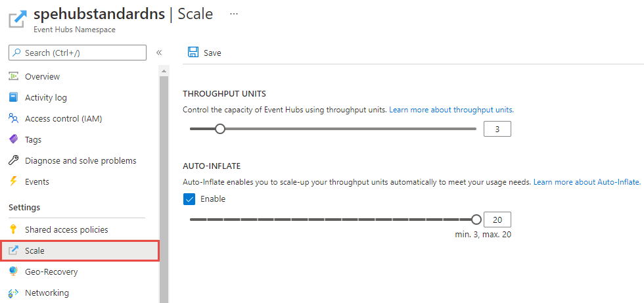Click the Shared access policies key icon
This screenshot has width=644, height=303.
tap(13, 230)
